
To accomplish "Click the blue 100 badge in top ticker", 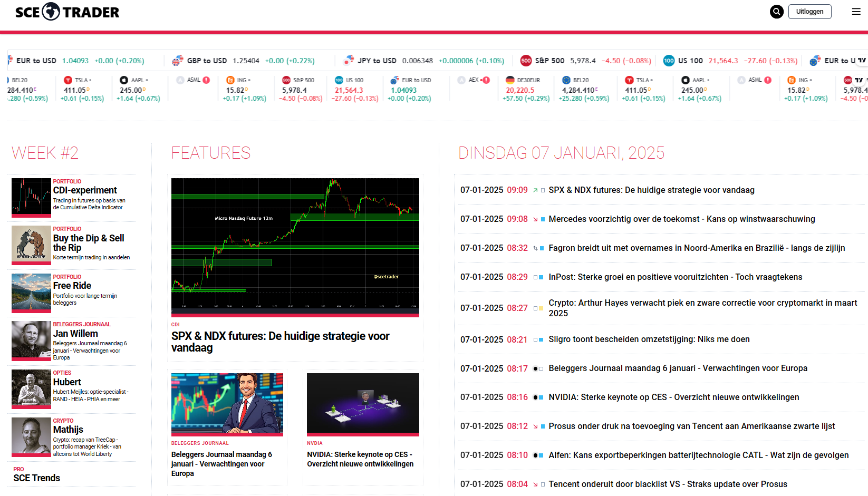I will click(669, 61).
